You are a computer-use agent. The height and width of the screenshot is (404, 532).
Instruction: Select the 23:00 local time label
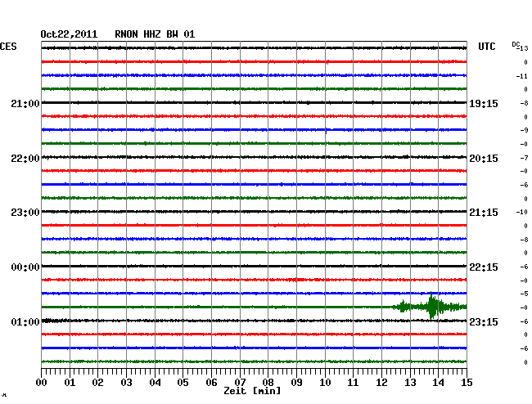25,213
